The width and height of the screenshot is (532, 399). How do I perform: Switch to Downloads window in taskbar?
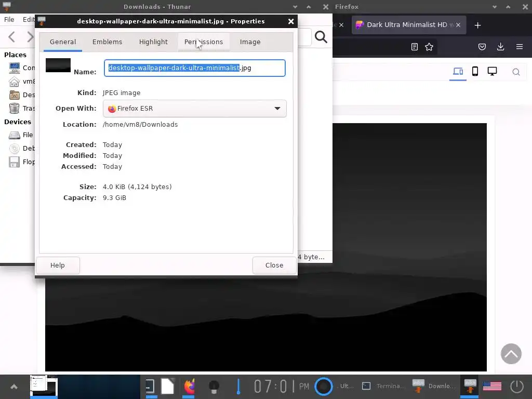point(434,386)
